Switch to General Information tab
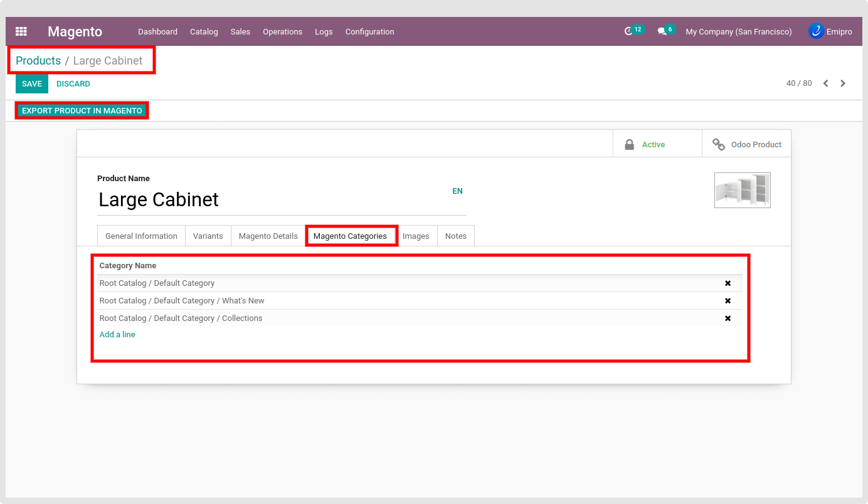Screen dimensions: 868x504 point(141,236)
